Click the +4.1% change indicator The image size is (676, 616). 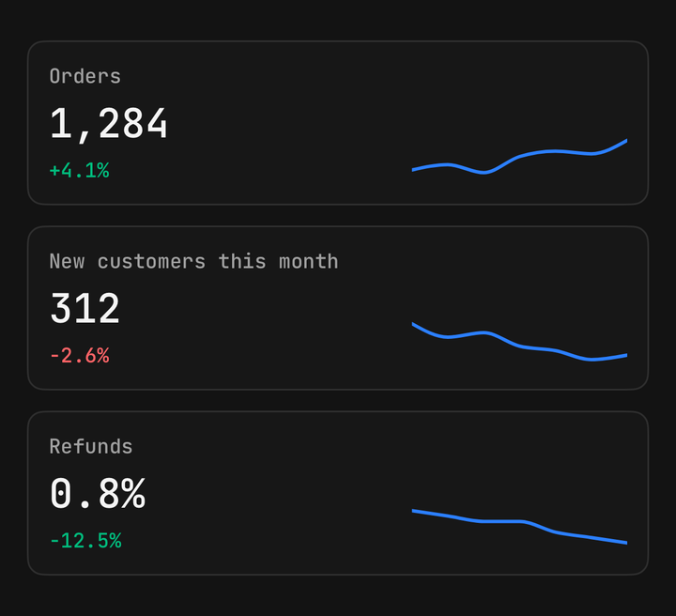coord(79,170)
